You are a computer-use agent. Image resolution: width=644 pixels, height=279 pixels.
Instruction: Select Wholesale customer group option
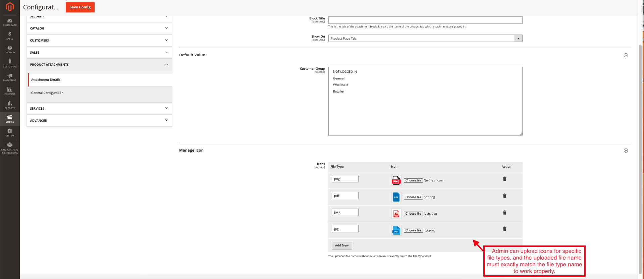(x=340, y=85)
